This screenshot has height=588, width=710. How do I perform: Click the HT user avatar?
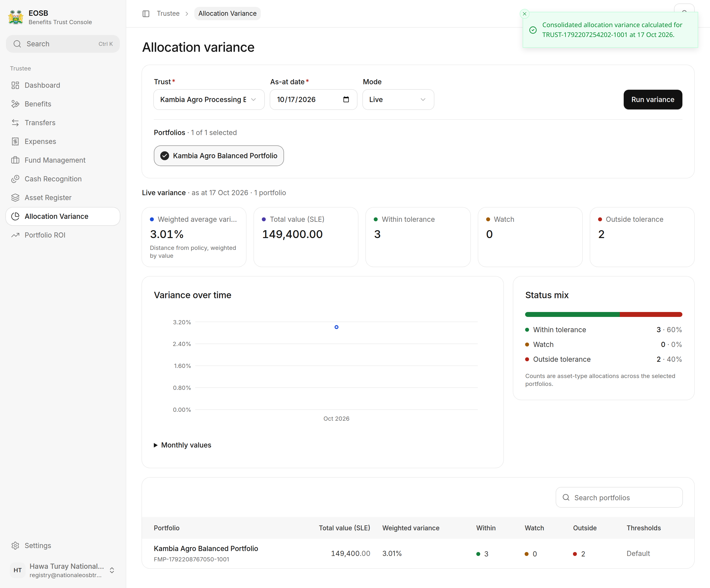pos(18,571)
